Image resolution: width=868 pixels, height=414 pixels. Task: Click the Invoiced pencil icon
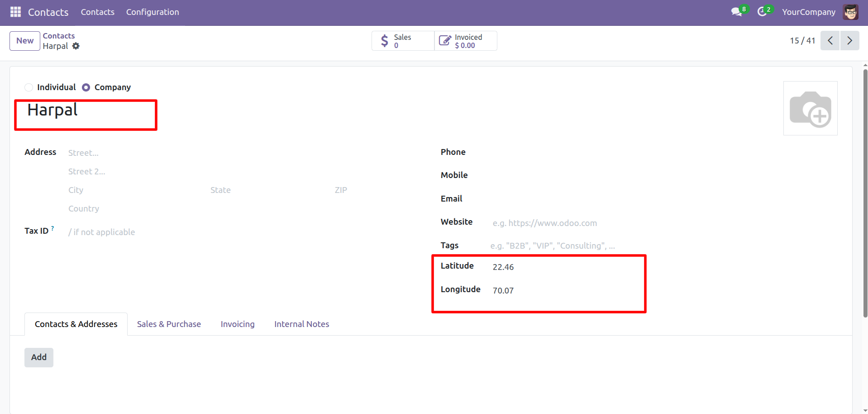tap(445, 41)
